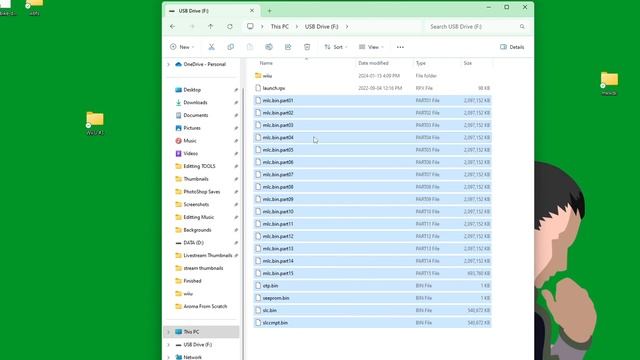
Task: Open the Sort dropdown menu
Action: coord(336,47)
